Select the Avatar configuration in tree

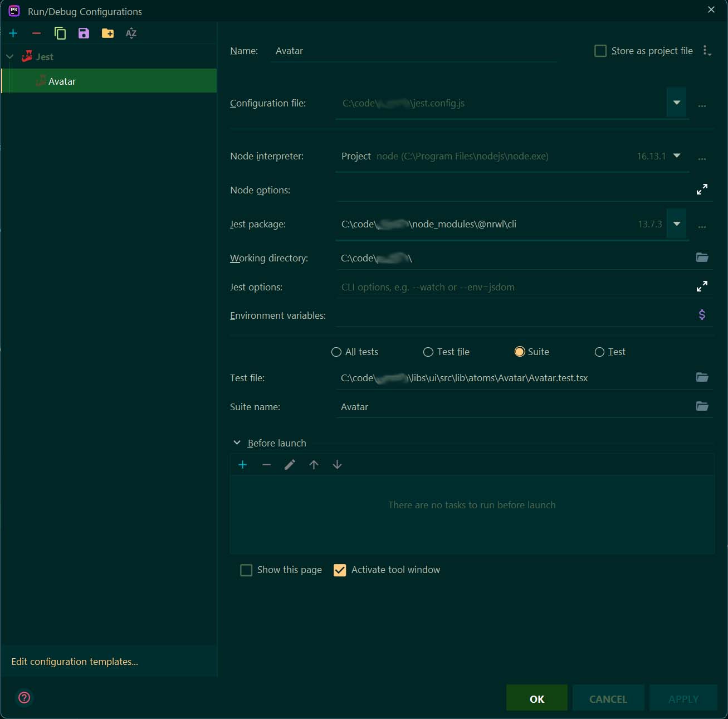tap(62, 81)
